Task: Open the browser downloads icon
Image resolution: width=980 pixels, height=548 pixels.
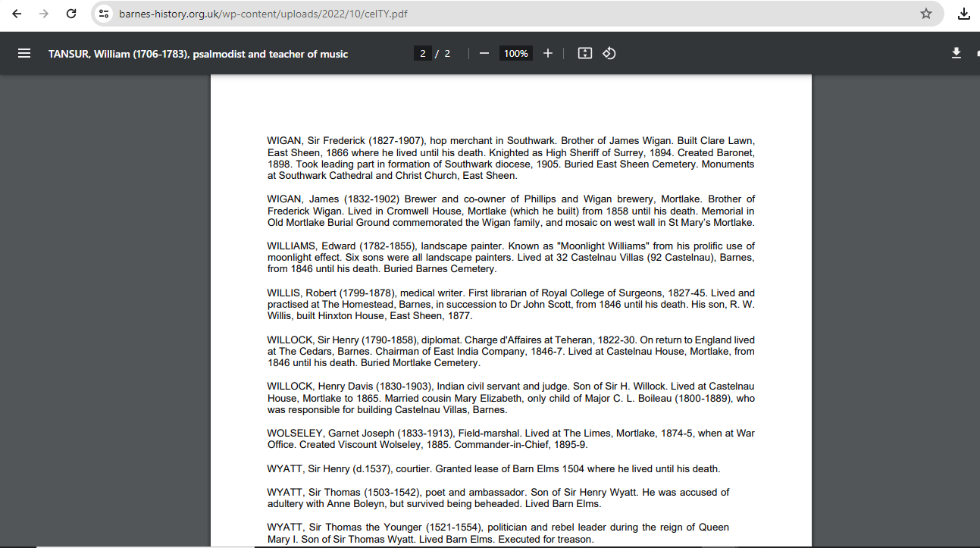Action: 964,14
